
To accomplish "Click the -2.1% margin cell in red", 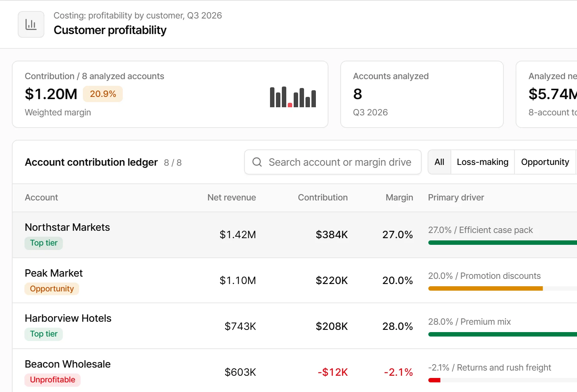I will tap(398, 372).
